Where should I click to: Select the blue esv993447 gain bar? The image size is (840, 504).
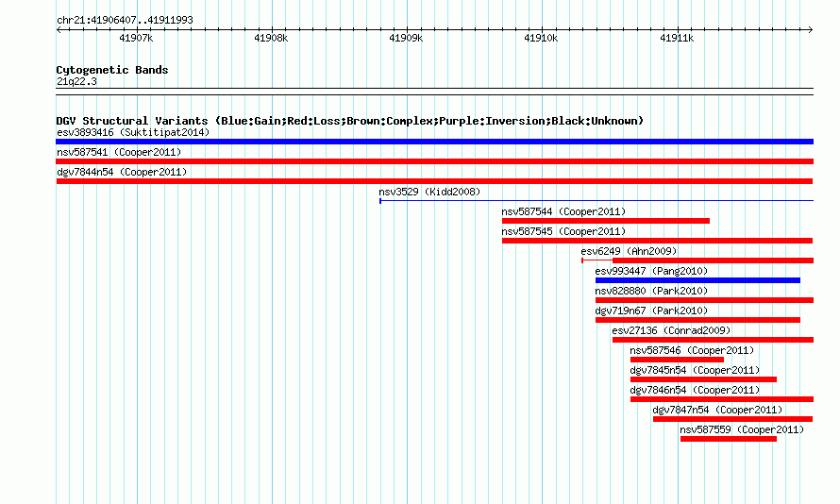pyautogui.click(x=697, y=280)
